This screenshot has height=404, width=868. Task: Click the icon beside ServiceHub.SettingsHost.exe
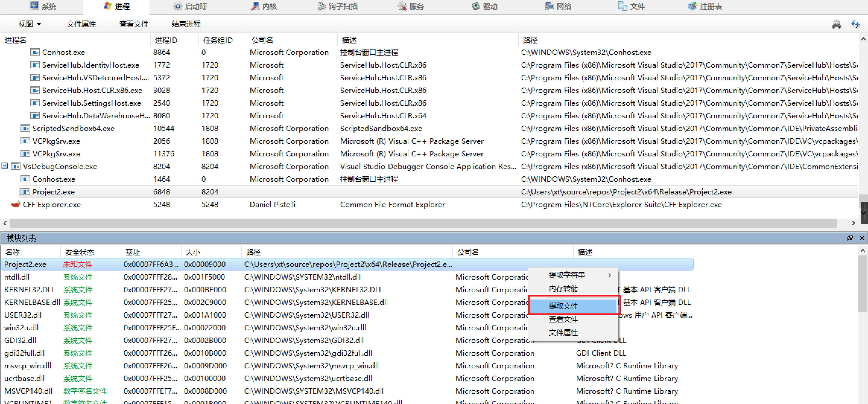pos(35,103)
